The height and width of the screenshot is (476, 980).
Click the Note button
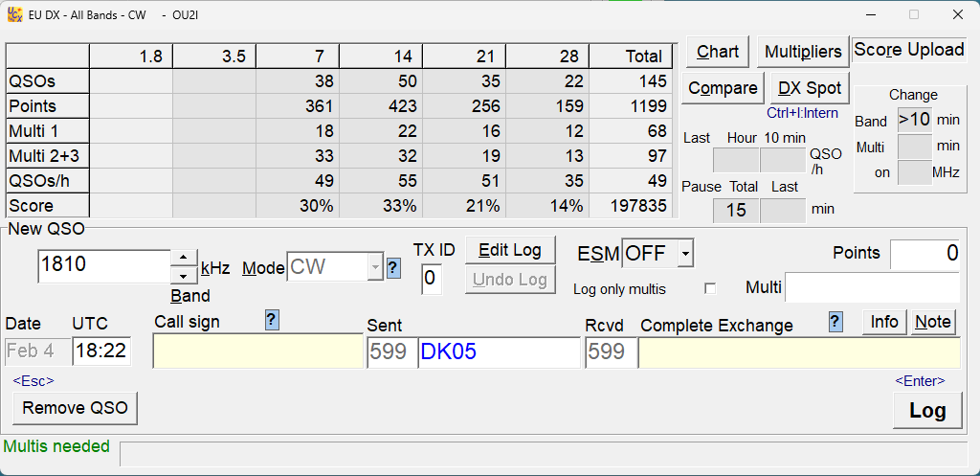click(933, 322)
